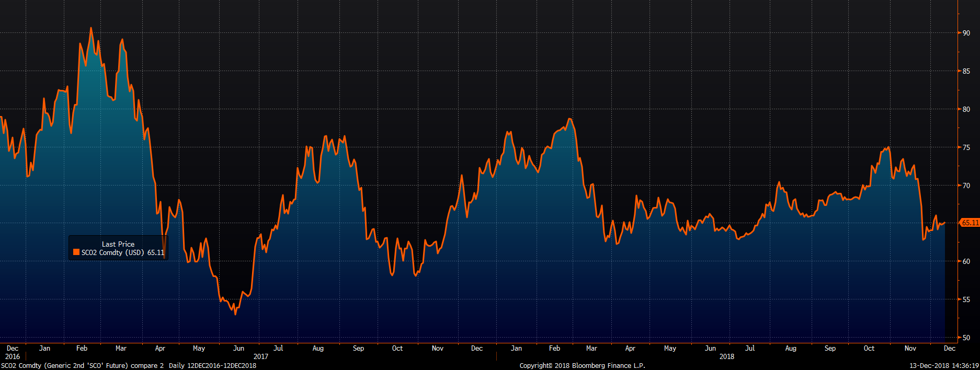Select the Last Price legend title
The width and height of the screenshot is (980, 370).
(118, 244)
